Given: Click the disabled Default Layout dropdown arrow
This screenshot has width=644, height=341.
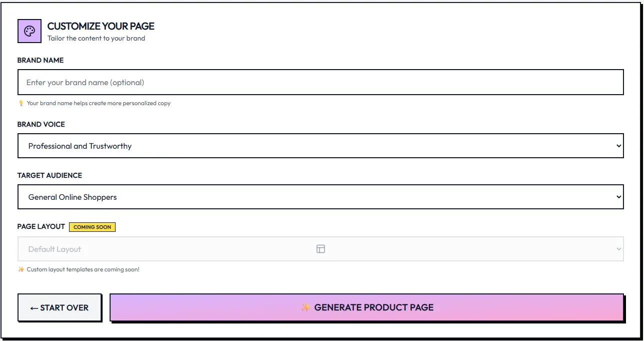Looking at the screenshot, I should click(x=618, y=249).
